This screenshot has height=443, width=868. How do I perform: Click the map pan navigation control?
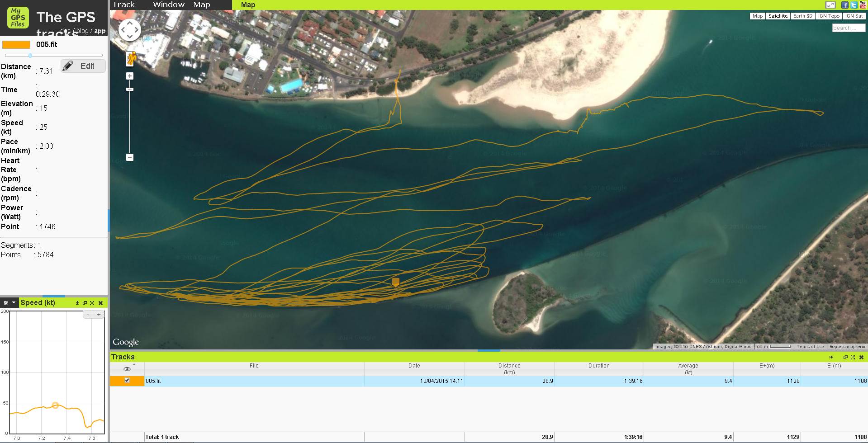pos(130,30)
